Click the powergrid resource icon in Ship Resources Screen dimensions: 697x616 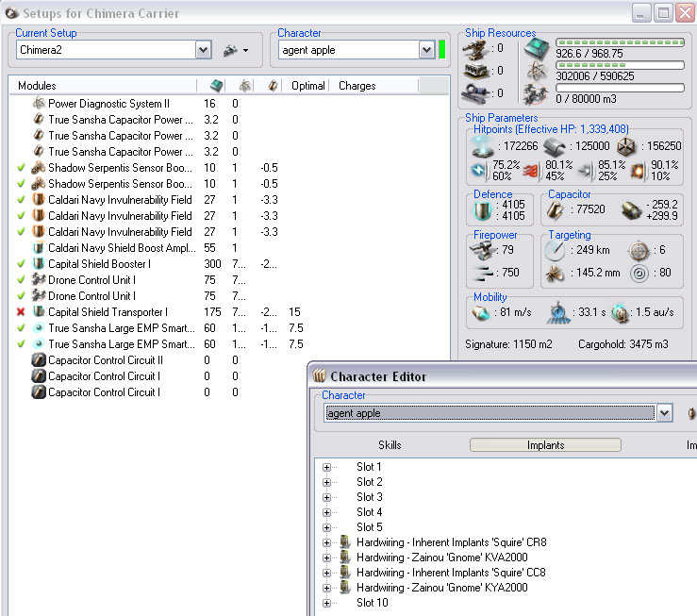click(537, 71)
